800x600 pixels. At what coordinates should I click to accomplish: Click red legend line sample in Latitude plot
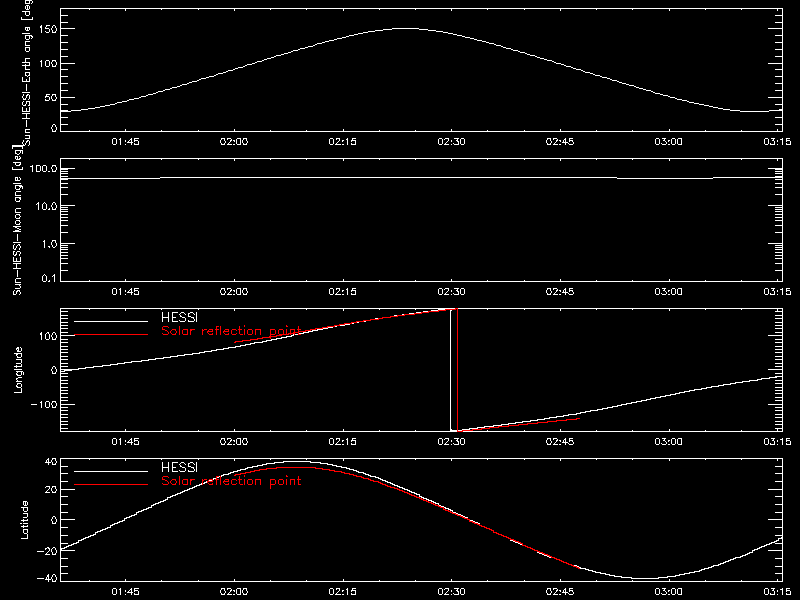111,485
